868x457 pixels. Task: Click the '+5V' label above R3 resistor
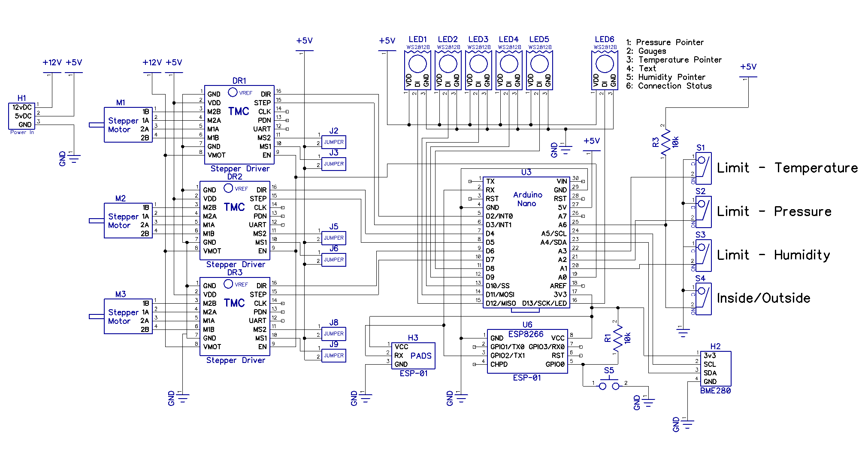coord(748,67)
